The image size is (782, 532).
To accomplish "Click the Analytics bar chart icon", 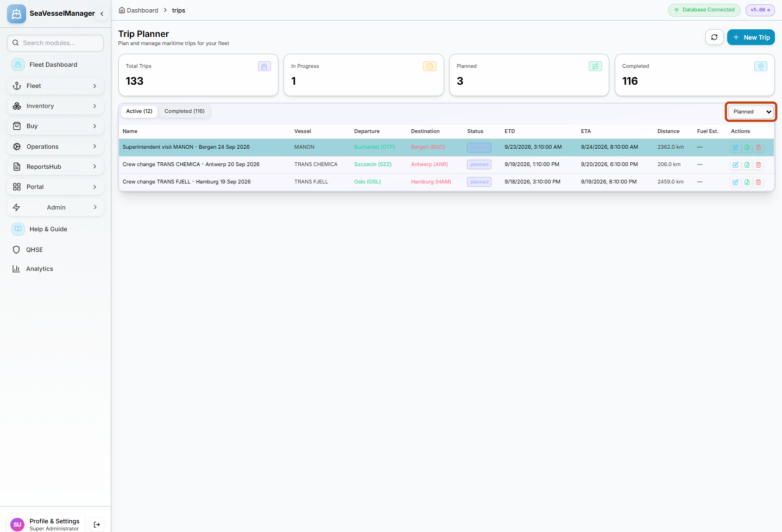I will (x=16, y=269).
